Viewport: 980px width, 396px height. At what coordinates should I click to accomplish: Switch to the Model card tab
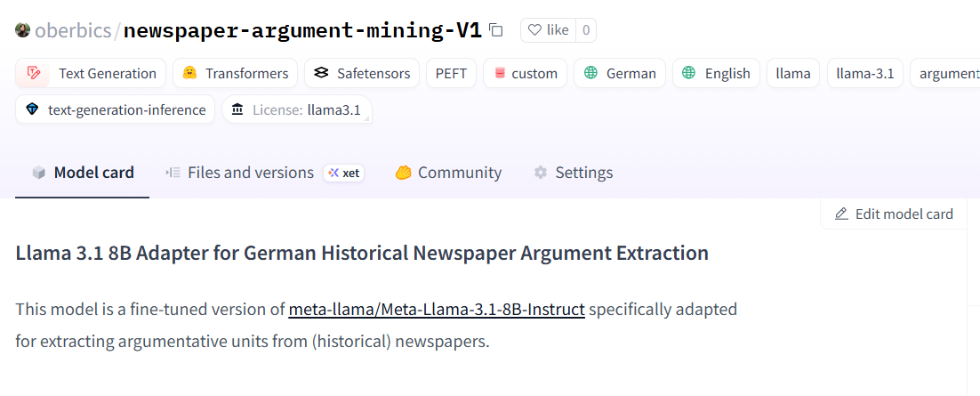tap(83, 173)
